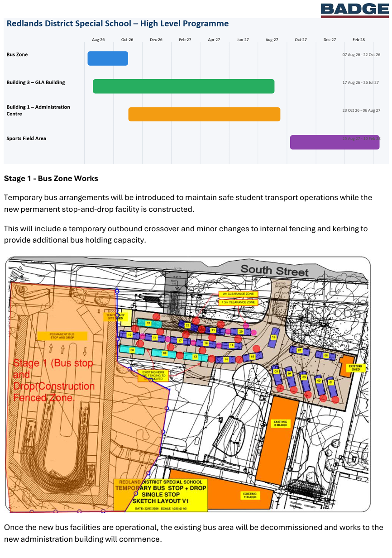392x558 pixels.
Task: Click the 'Apr-27' month label
Action: click(x=214, y=40)
